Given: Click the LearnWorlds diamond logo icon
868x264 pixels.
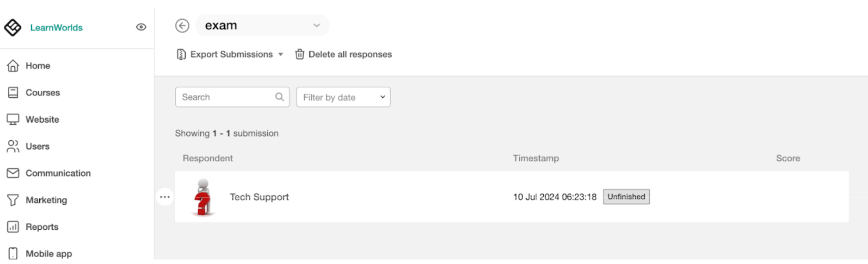Looking at the screenshot, I should [12, 27].
